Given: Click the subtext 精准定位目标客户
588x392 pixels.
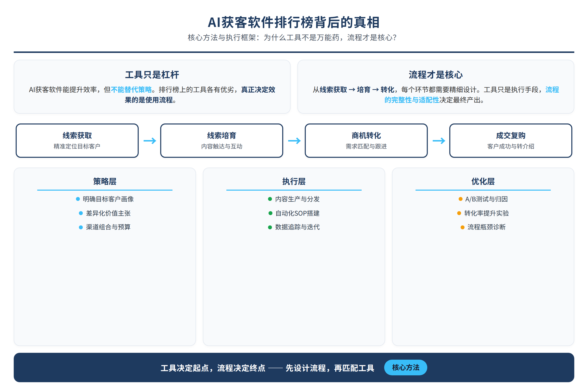Looking at the screenshot, I should coord(77,146).
